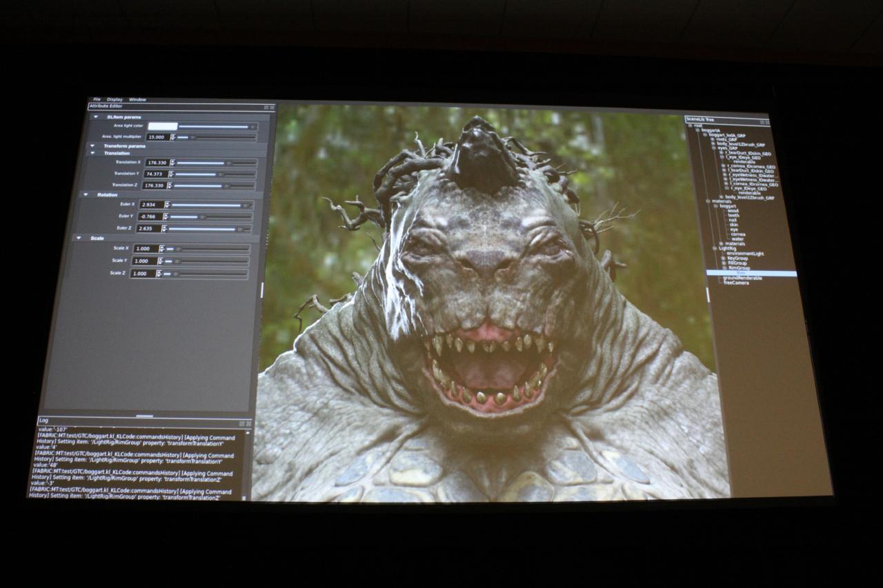Image resolution: width=883 pixels, height=588 pixels.
Task: Select r_cornea_IDcornea_GEO in the tree
Action: [x=751, y=166]
